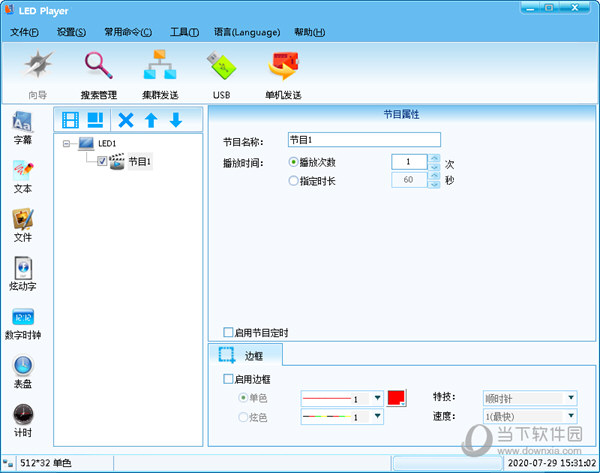Open 速度 speed dropdown
This screenshot has width=600, height=473.
click(x=571, y=416)
